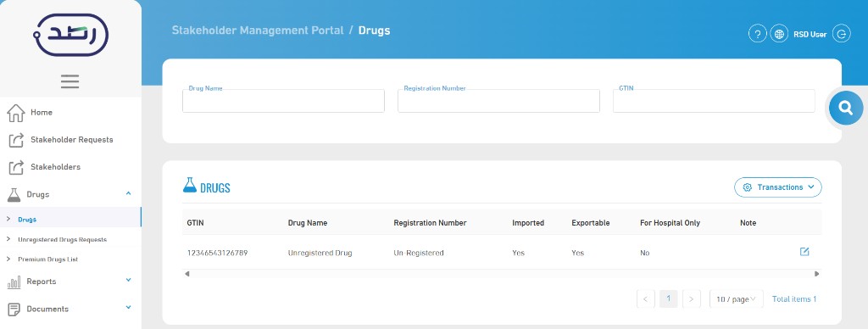Click the table scrollbar right arrow
868x329 pixels.
pos(817,274)
